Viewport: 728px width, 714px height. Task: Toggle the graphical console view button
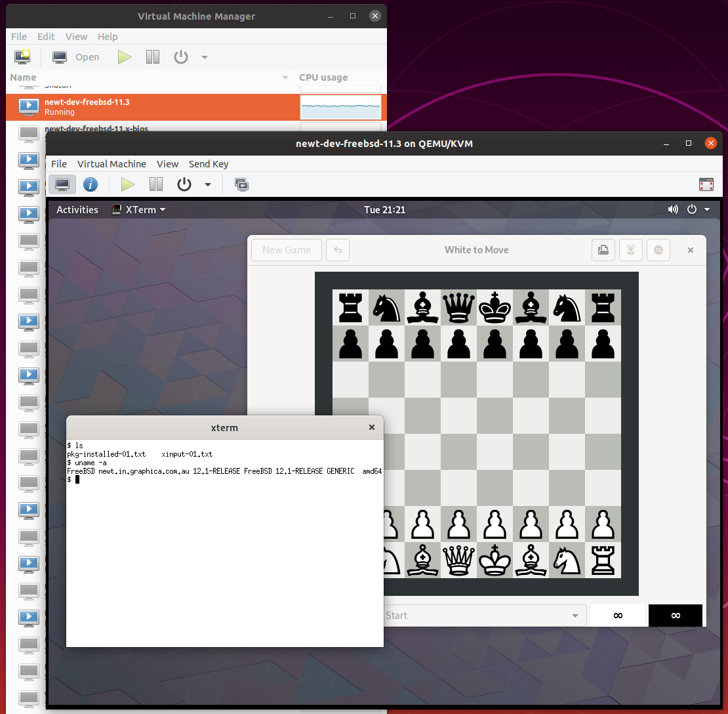[x=62, y=184]
